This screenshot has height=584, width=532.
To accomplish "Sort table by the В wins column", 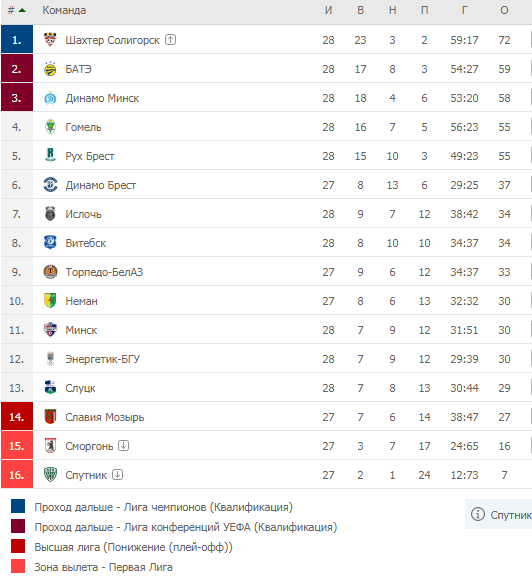I will tap(360, 10).
